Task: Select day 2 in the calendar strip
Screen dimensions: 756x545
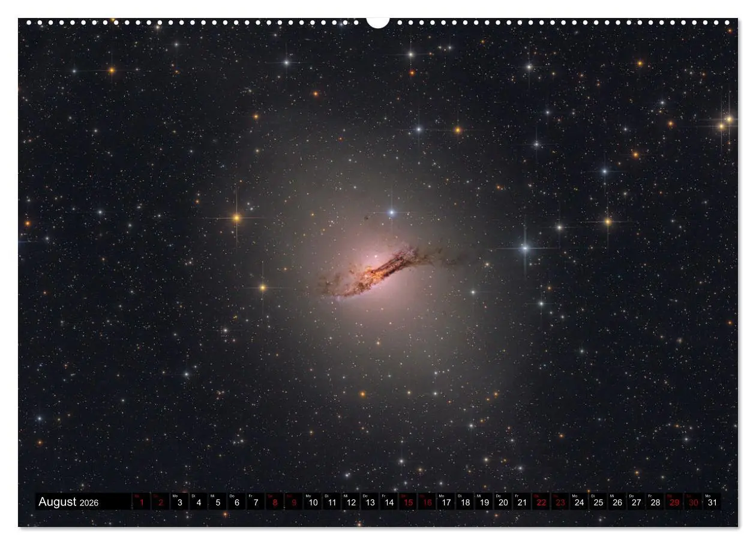Action: [x=161, y=502]
